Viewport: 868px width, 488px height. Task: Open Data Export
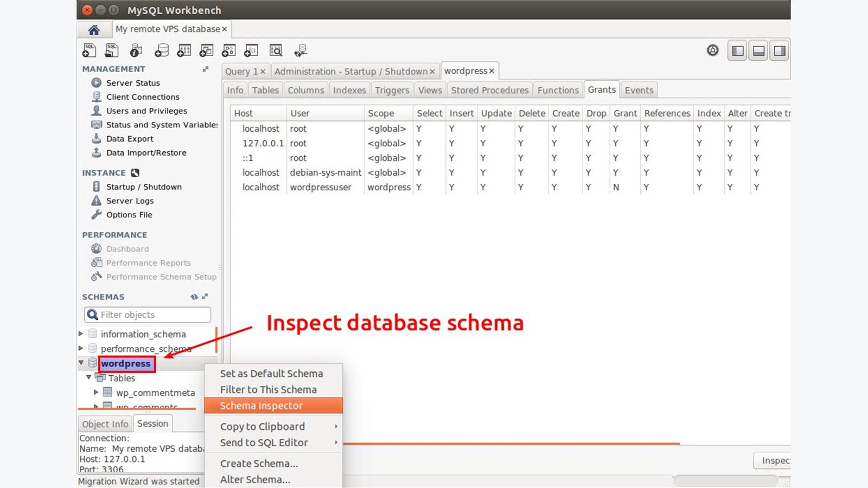(130, 139)
